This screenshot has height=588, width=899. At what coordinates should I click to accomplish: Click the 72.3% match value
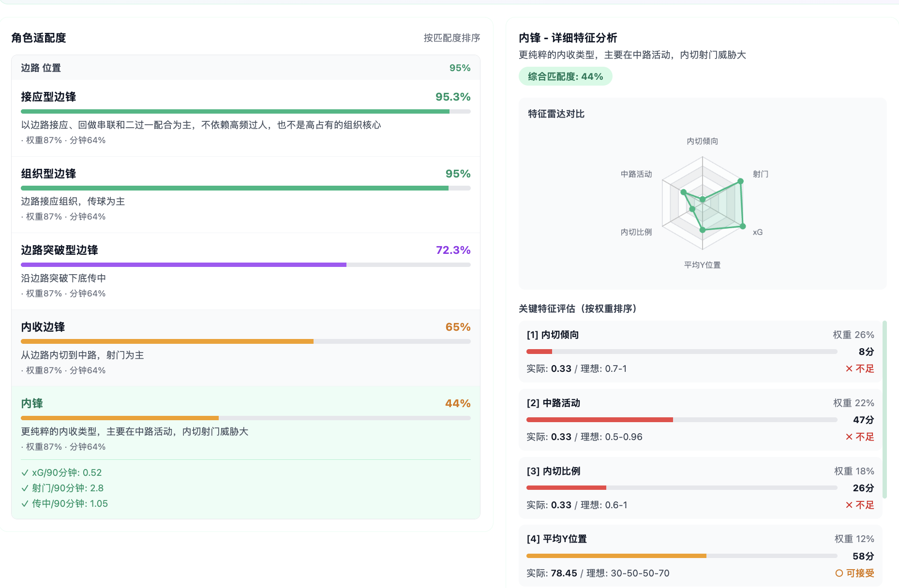pyautogui.click(x=453, y=250)
